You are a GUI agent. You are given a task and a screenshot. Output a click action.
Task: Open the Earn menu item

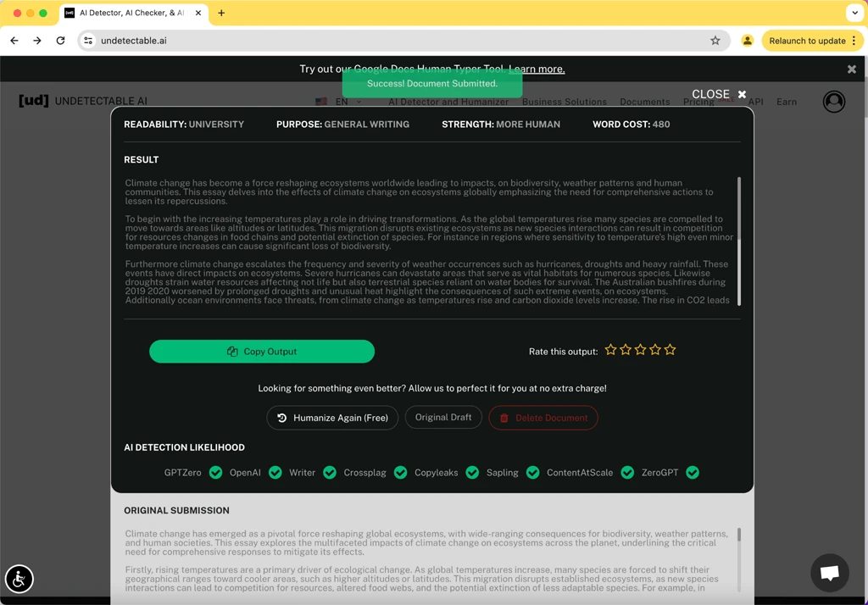(x=786, y=102)
